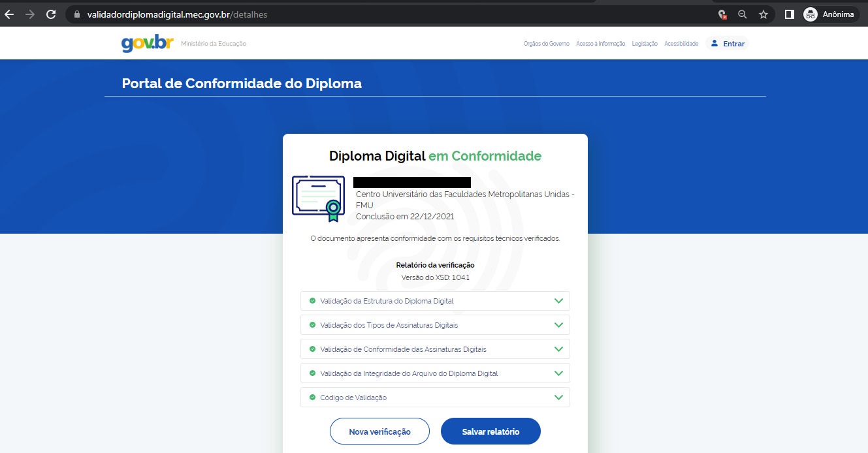868x453 pixels.
Task: Click the Ministério da Educação text
Action: coord(214,44)
